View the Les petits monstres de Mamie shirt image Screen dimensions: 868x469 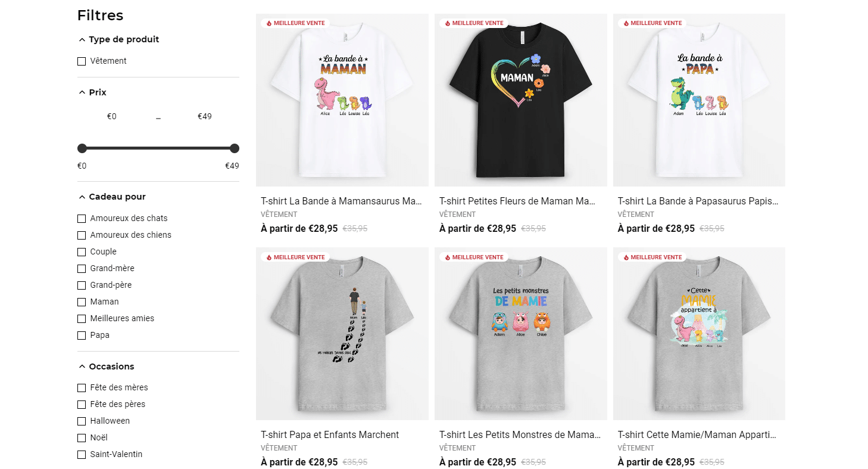coord(521,334)
